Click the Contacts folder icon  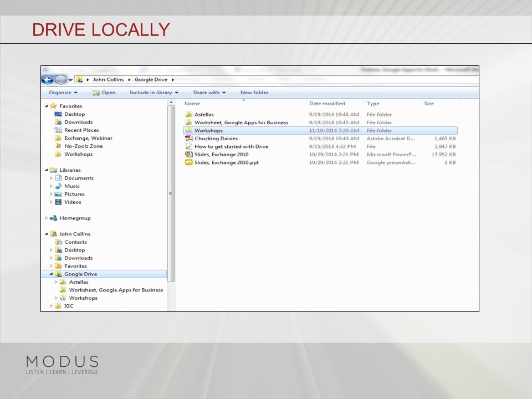point(58,242)
